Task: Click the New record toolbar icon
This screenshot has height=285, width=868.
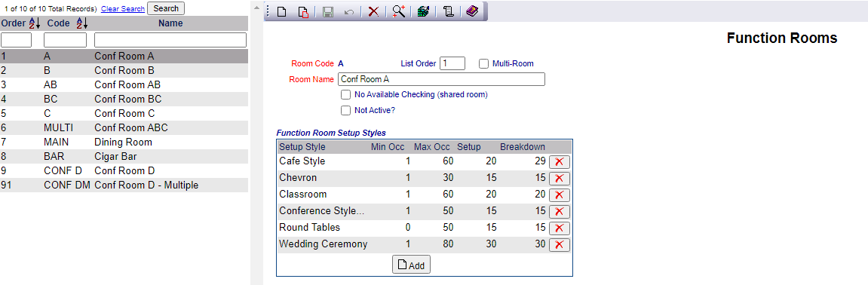Action: pos(282,11)
